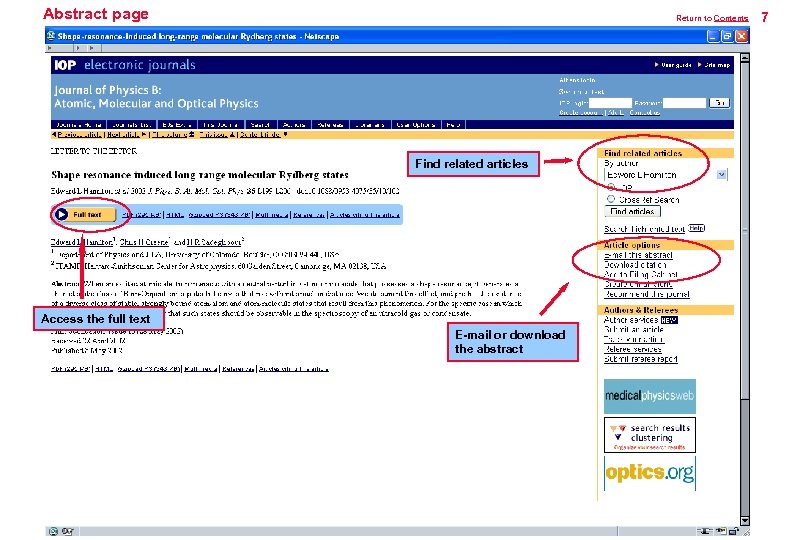Click Create e-mail alerts

click(x=638, y=284)
